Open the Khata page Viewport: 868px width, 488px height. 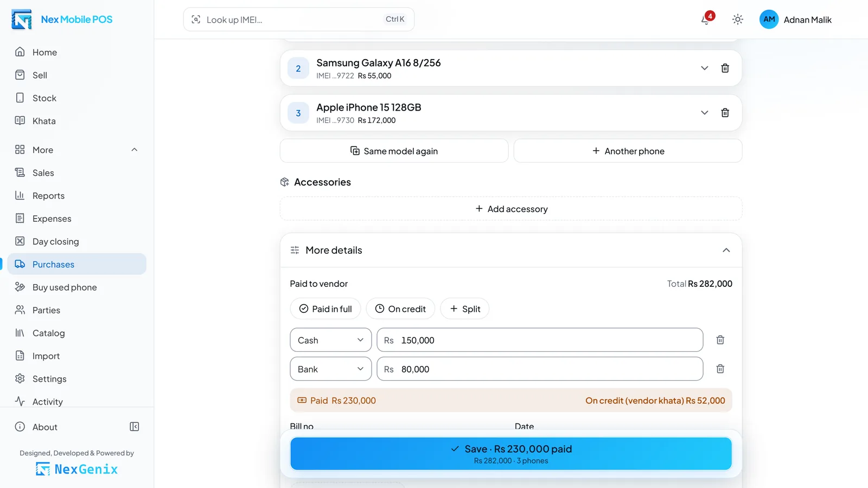point(77,121)
